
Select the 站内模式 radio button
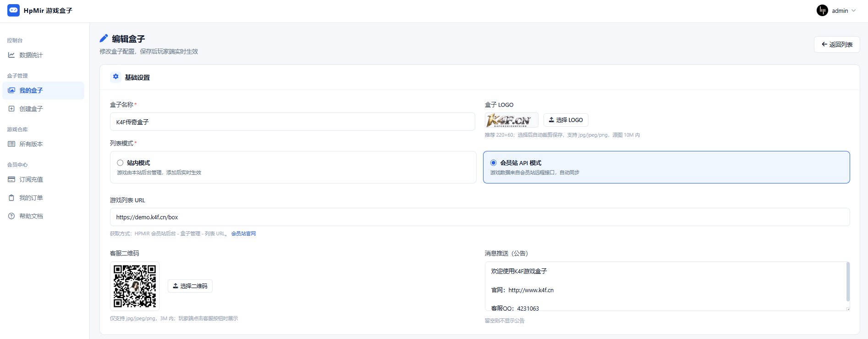click(x=120, y=163)
